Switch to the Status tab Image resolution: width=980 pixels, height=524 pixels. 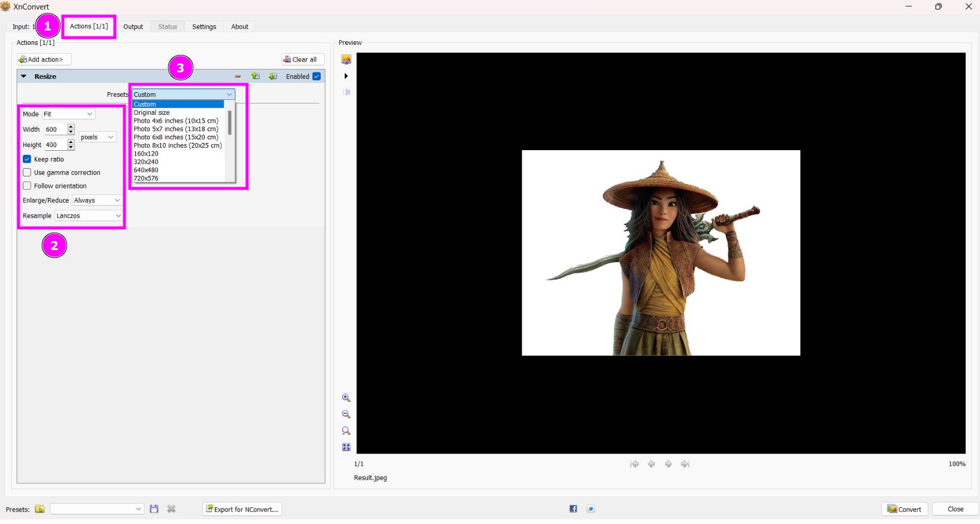pyautogui.click(x=168, y=27)
